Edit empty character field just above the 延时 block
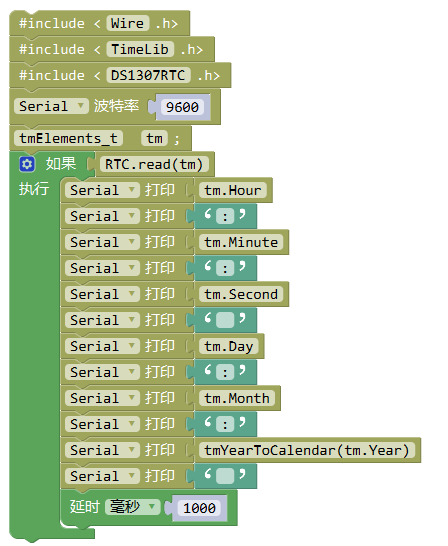The width and height of the screenshot is (448, 546). coord(225,476)
